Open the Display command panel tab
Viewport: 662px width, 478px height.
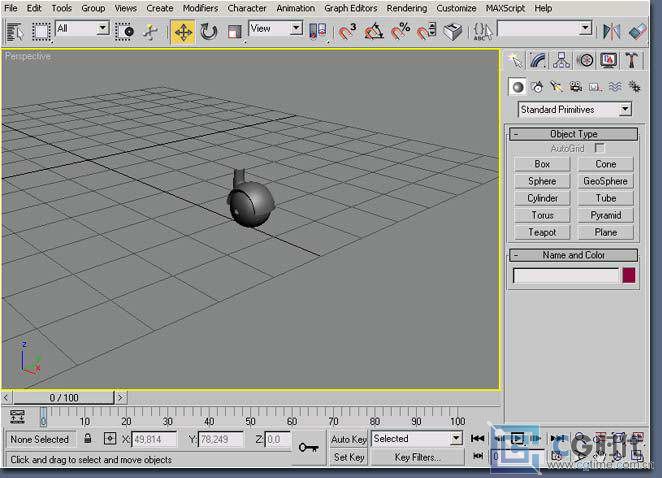(x=608, y=61)
